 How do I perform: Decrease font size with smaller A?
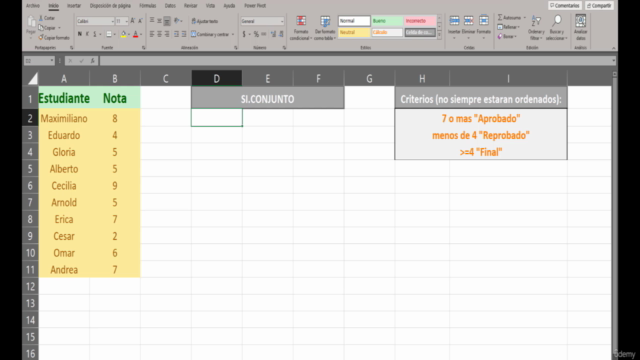(x=140, y=21)
